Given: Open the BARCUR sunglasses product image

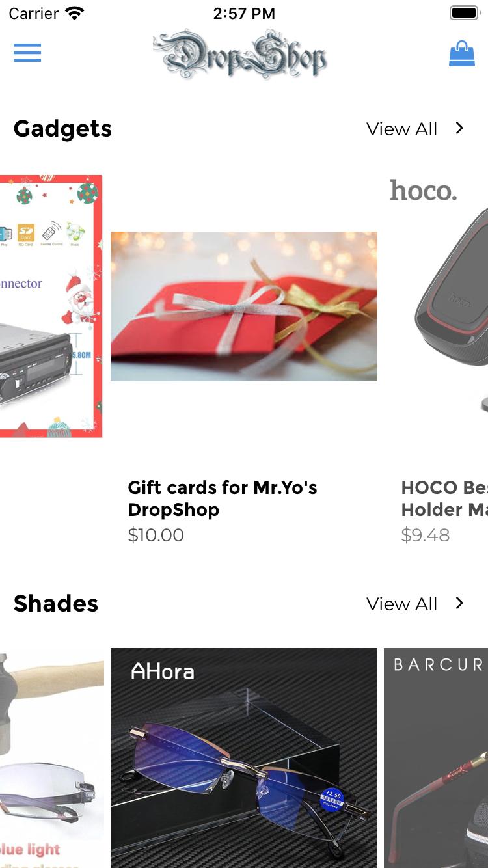Looking at the screenshot, I should click(436, 758).
